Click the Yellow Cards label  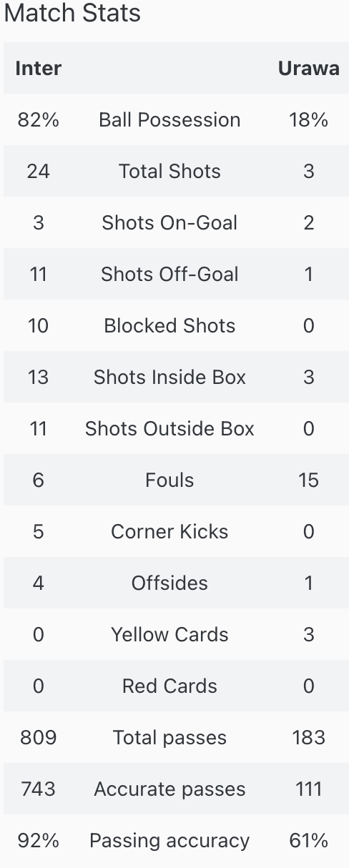point(169,635)
